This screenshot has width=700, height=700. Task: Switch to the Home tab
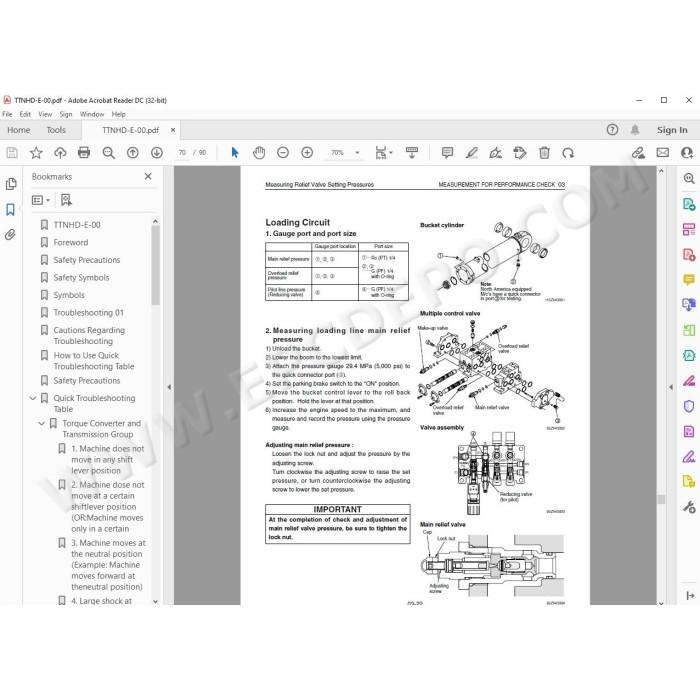coord(19,130)
